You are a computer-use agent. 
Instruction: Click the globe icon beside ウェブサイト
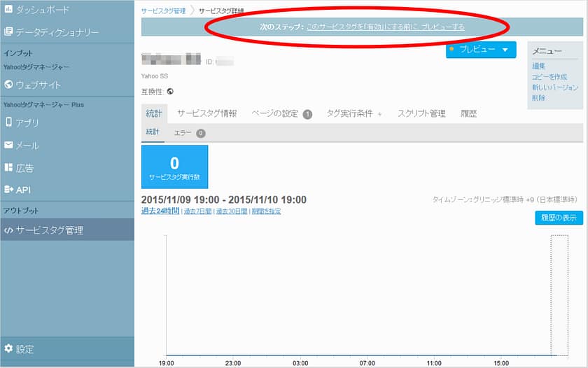pyautogui.click(x=9, y=85)
